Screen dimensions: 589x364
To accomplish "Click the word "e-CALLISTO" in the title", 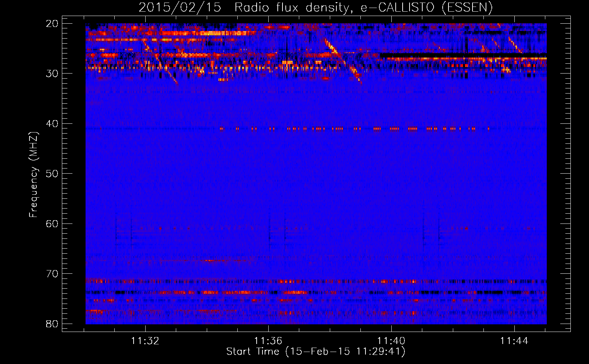I will (x=397, y=8).
